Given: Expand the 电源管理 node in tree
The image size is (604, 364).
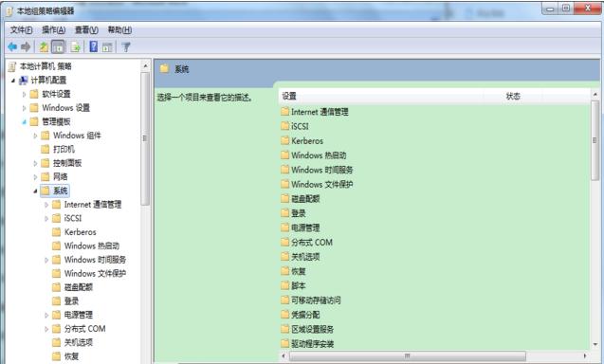Looking at the screenshot, I should 46,315.
